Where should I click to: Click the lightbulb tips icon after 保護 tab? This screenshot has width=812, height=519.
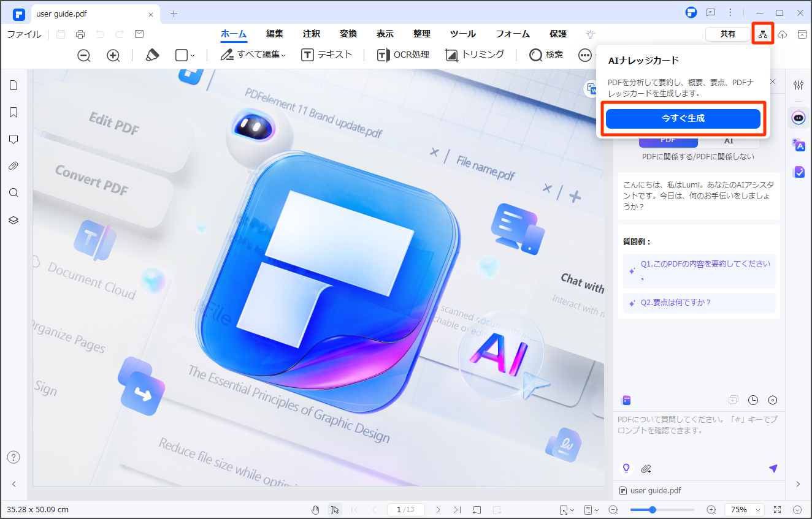coord(591,34)
